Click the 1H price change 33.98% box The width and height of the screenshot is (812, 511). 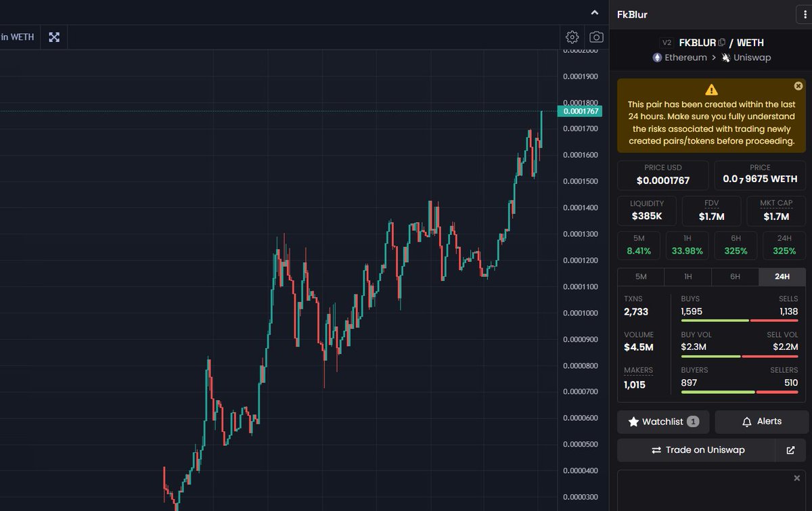tap(687, 246)
